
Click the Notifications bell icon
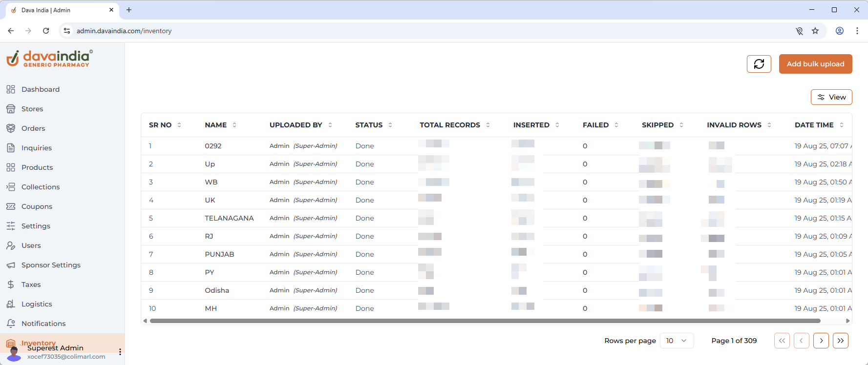[11, 324]
